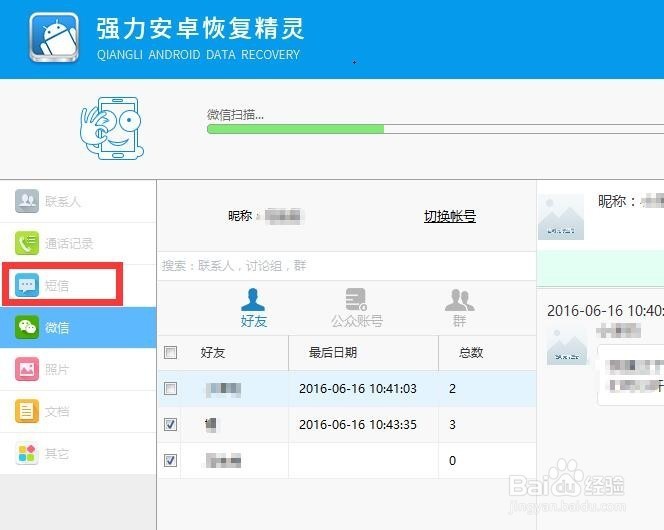This screenshot has width=664, height=530.
Task: Check the box for the 10:41:03 row
Action: (x=170, y=388)
